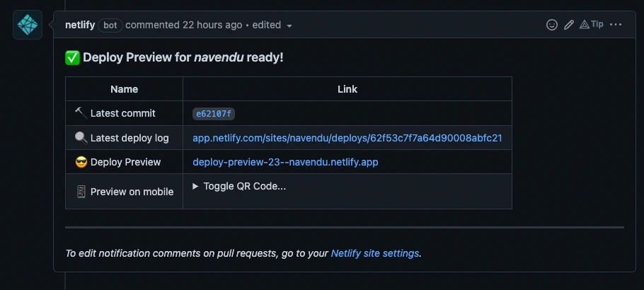Image resolution: width=644 pixels, height=290 pixels.
Task: Click the 'Deploy Preview' table cell text
Action: click(125, 162)
